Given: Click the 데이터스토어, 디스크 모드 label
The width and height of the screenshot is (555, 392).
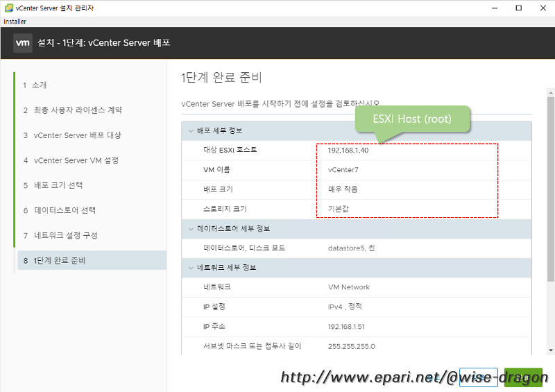Looking at the screenshot, I should click(244, 248).
